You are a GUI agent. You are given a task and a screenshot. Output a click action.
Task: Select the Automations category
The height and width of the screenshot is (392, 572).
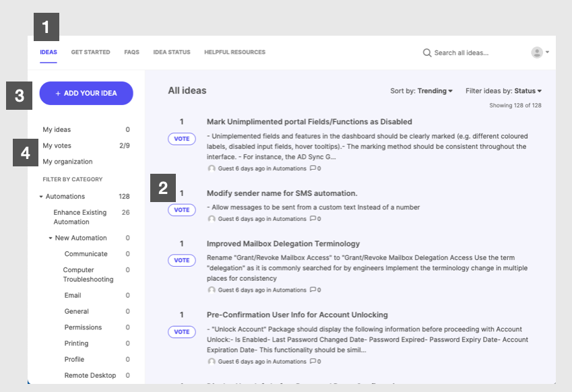point(65,196)
